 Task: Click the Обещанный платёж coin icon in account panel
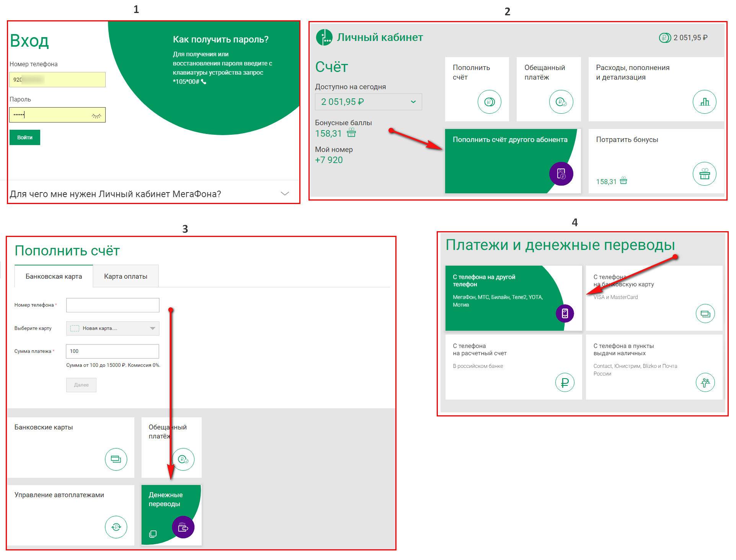[x=561, y=102]
